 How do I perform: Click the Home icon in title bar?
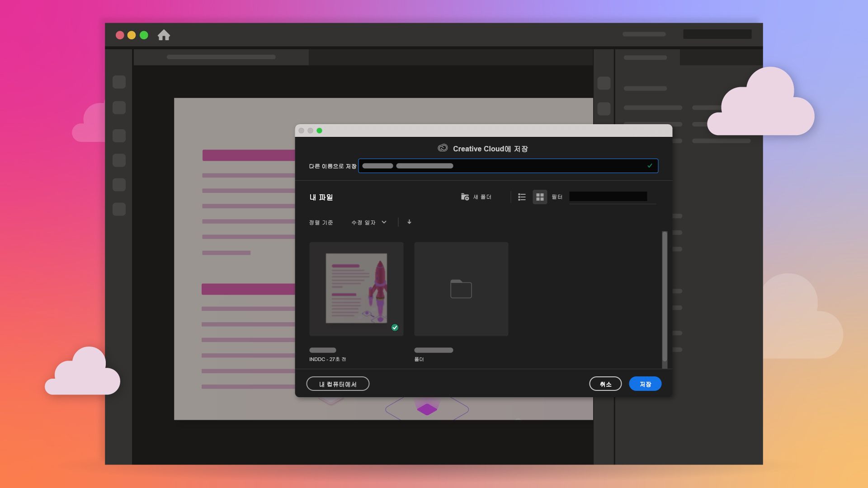[x=164, y=35]
